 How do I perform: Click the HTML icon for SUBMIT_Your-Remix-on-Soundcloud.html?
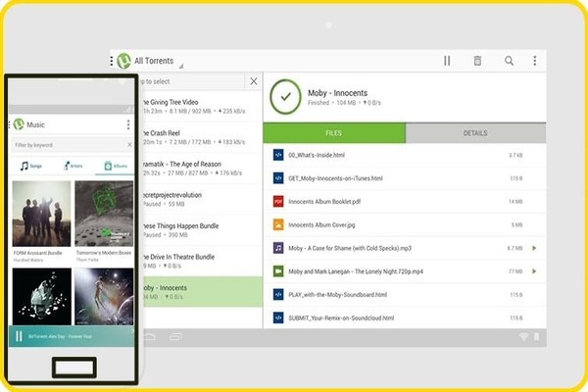(x=278, y=318)
